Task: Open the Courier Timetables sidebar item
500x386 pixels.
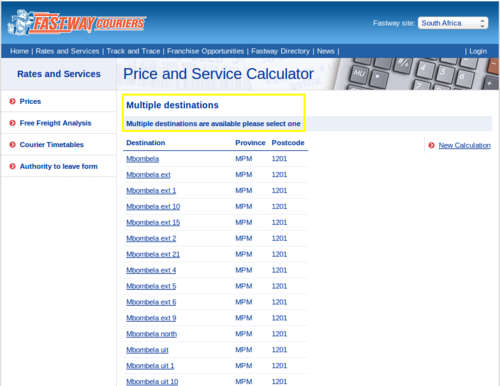Action: click(52, 145)
